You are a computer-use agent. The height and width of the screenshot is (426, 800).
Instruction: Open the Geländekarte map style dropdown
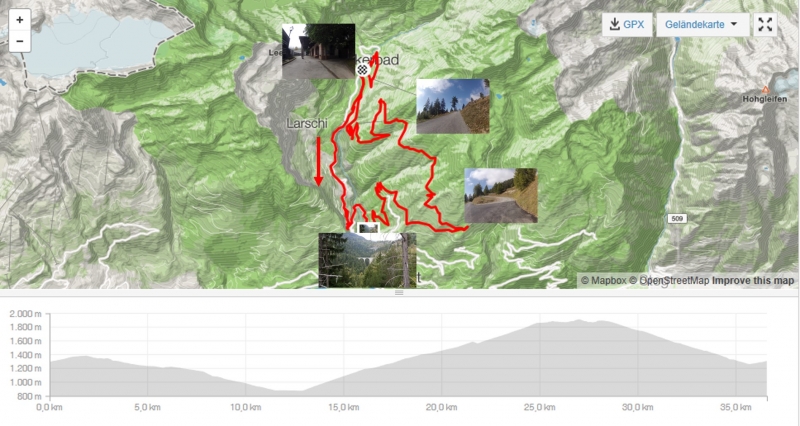(703, 24)
